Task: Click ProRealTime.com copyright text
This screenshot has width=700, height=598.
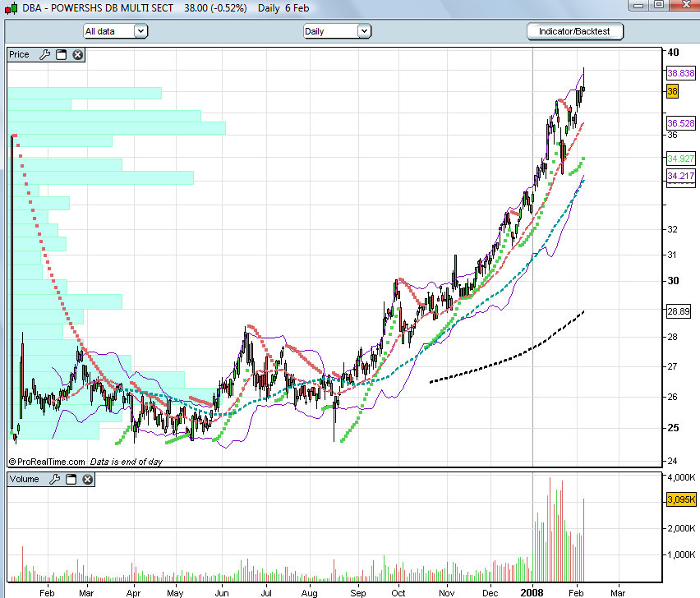Action: click(x=47, y=462)
